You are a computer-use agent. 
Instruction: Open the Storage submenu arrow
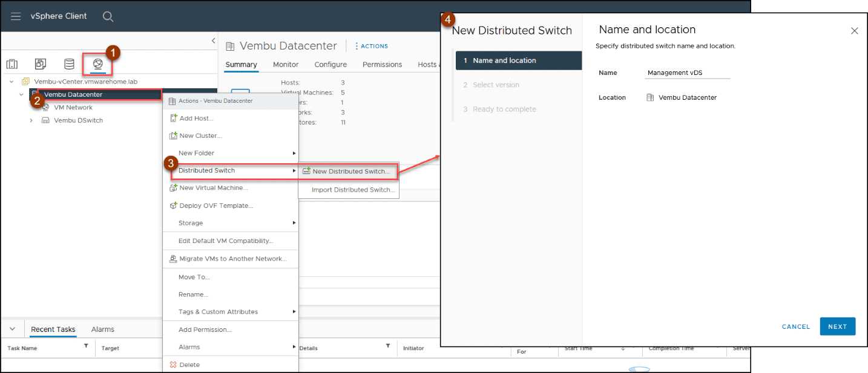pos(294,223)
